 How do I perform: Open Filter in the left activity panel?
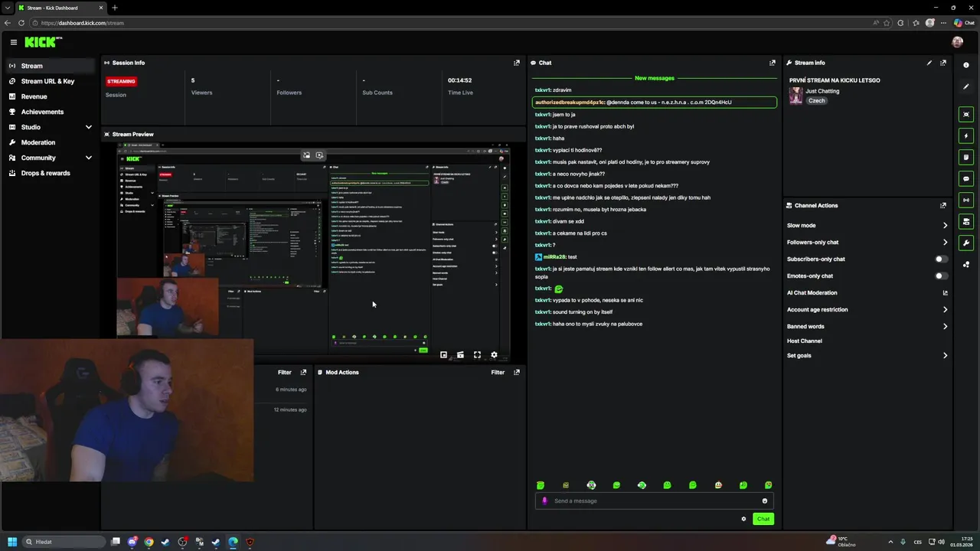coord(285,372)
